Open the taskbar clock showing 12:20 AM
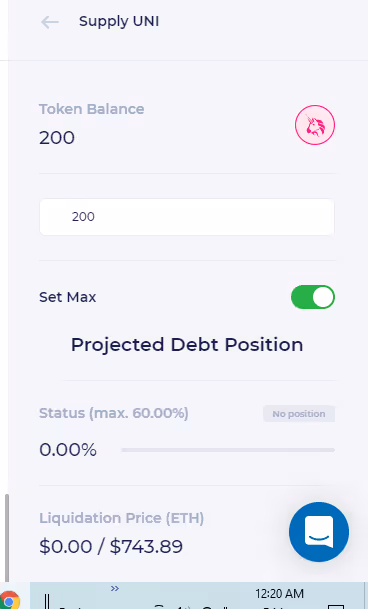368x609 pixels. pyautogui.click(x=279, y=593)
